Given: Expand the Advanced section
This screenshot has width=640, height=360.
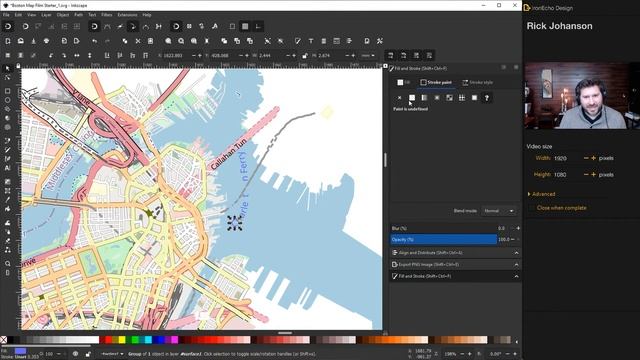Looking at the screenshot, I should 542,194.
